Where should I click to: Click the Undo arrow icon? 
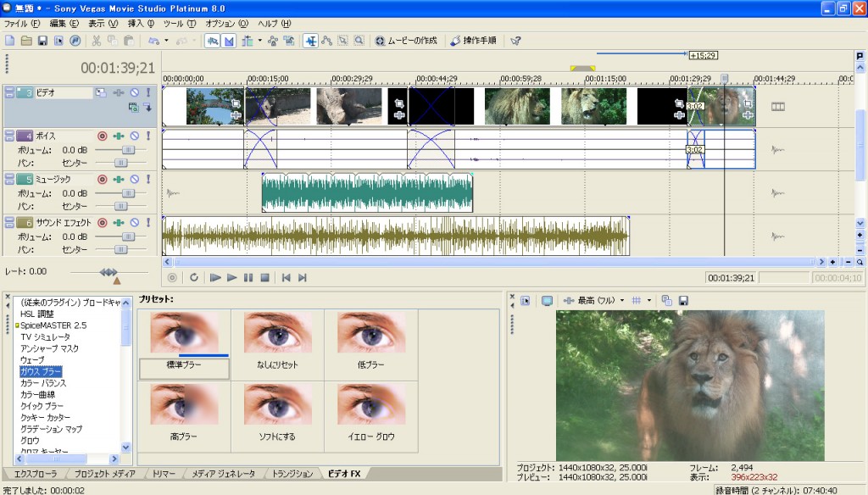[x=154, y=41]
